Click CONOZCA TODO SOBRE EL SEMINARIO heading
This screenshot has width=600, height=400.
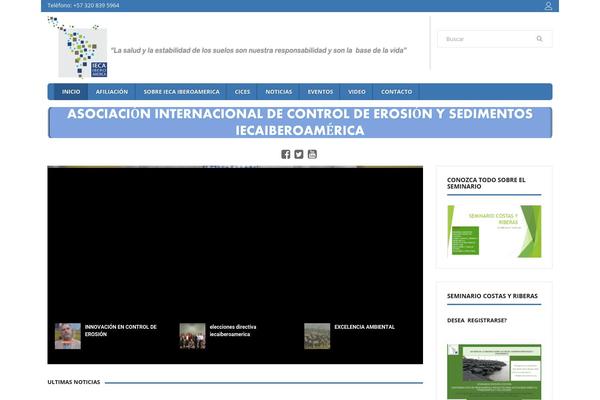pyautogui.click(x=486, y=183)
